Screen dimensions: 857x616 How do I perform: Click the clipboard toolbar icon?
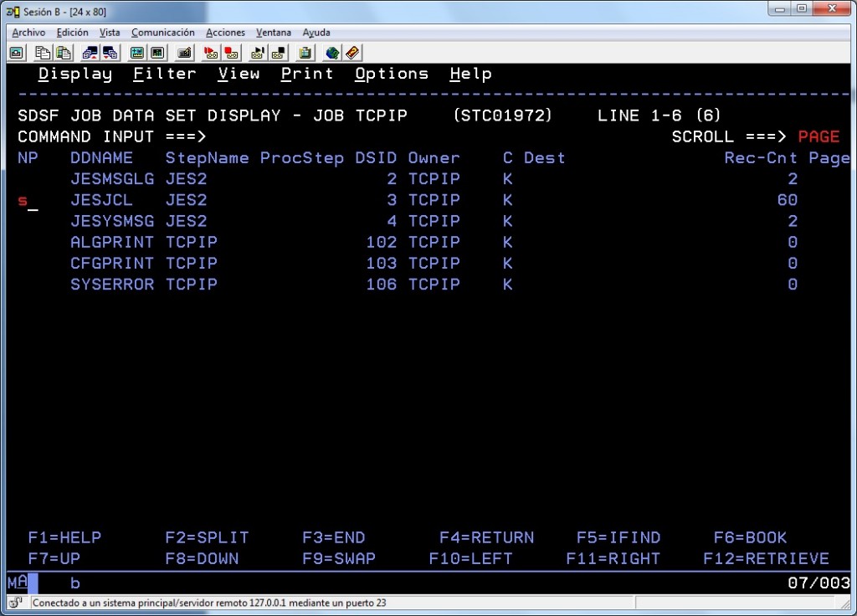pyautogui.click(x=305, y=53)
